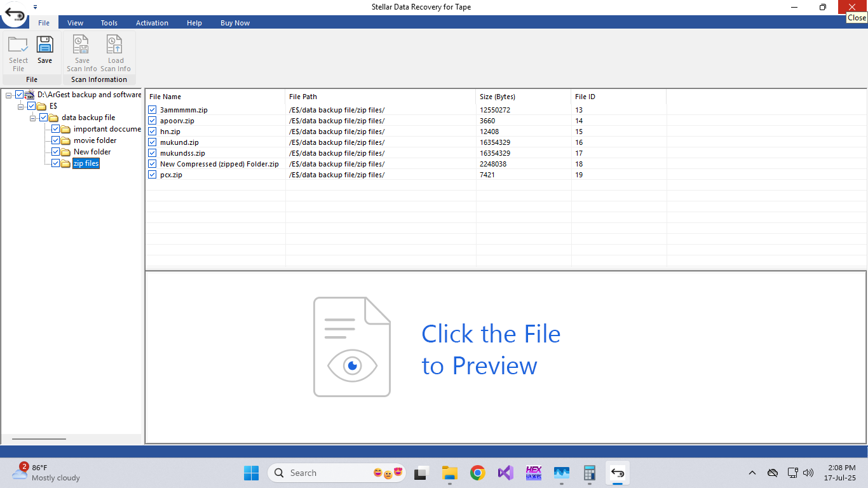Switch to the Activation tab
868x488 pixels.
point(152,23)
